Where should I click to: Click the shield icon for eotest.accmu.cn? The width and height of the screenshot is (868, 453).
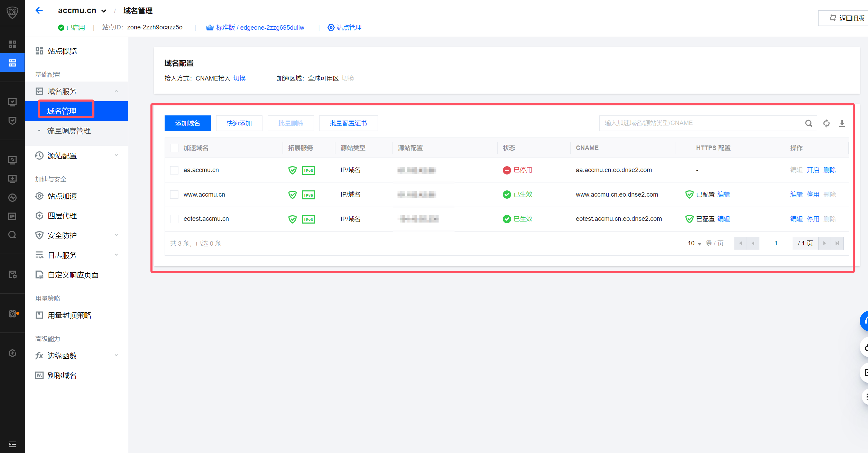293,219
